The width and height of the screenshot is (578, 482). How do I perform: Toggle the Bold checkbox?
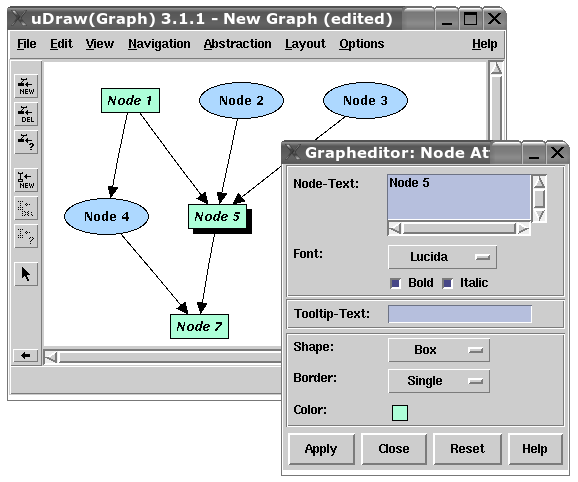click(x=396, y=283)
